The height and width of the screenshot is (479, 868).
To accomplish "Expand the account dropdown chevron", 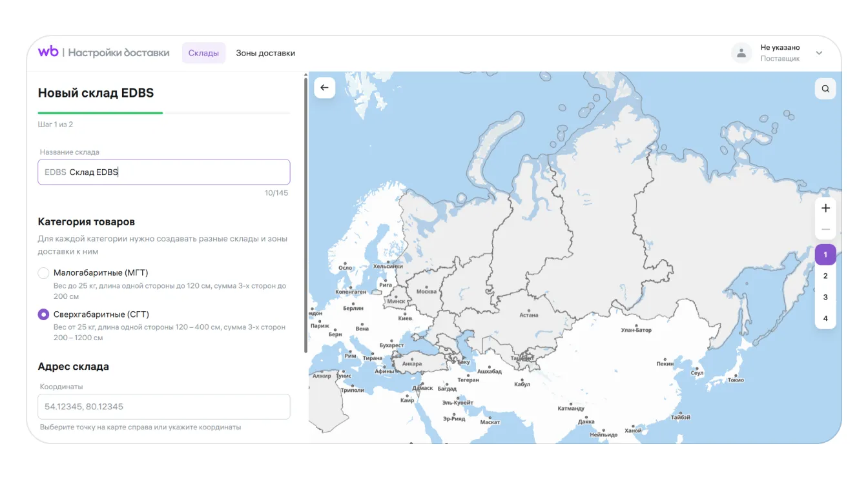I will pos(819,53).
